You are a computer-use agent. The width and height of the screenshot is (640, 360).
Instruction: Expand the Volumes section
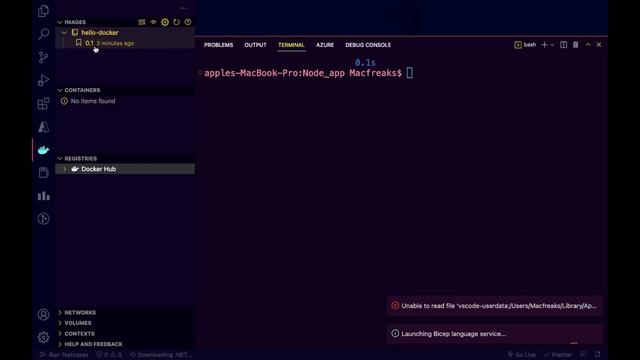(60, 323)
